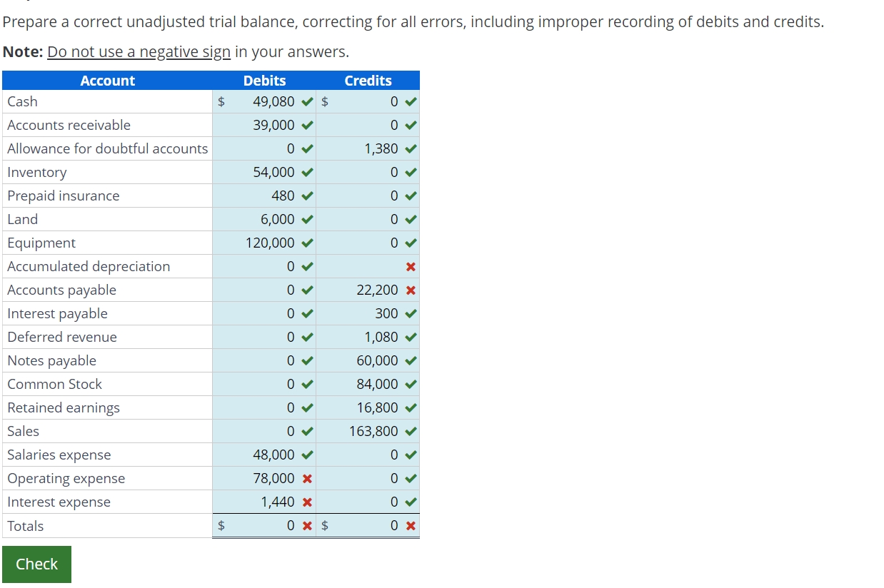Viewport: 884px width, 588px height.
Task: Click the Account column header
Action: pos(107,81)
